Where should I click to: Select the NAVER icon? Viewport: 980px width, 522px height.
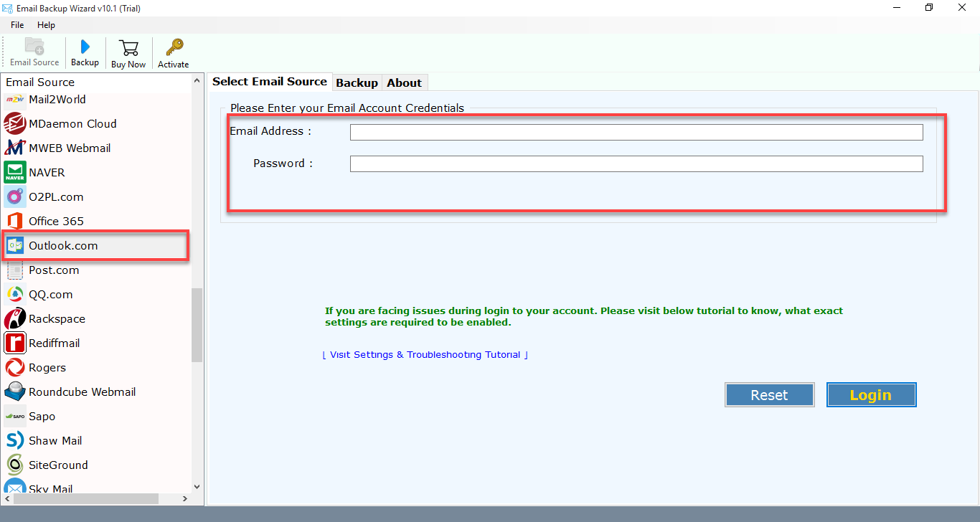pos(15,172)
